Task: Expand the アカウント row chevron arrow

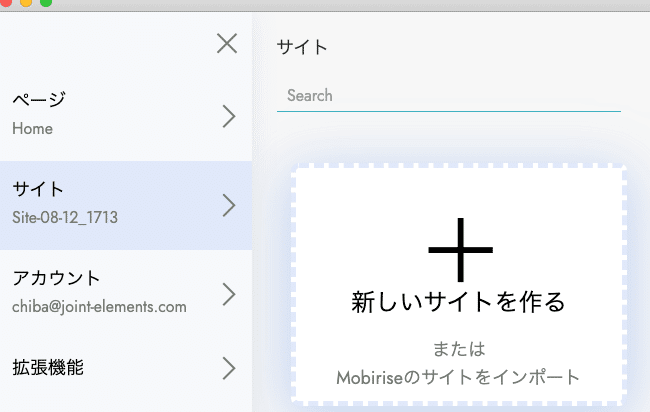Action: point(229,294)
